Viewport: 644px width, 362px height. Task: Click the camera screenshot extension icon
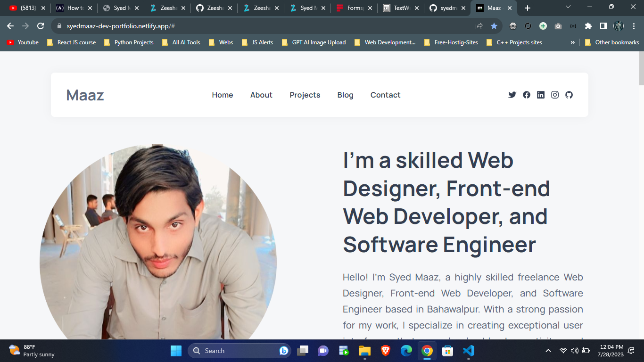coord(558,26)
